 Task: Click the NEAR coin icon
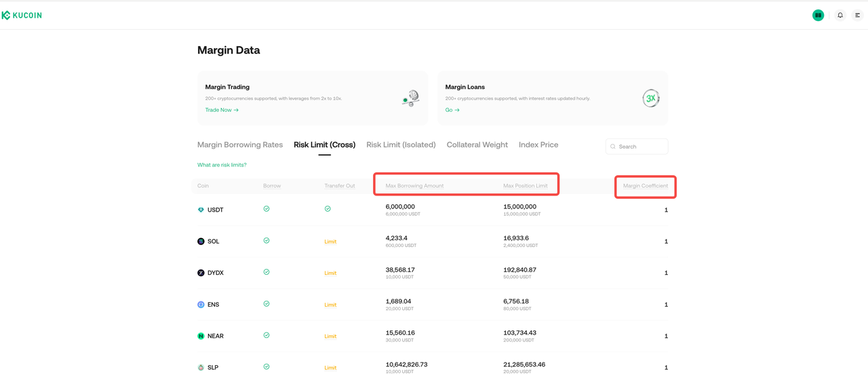click(x=201, y=336)
